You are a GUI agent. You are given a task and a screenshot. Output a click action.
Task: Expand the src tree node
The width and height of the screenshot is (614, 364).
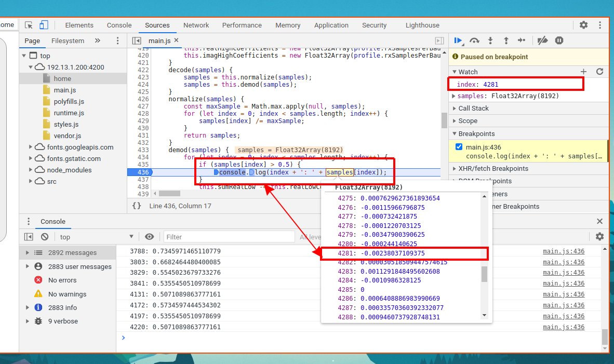(x=31, y=181)
